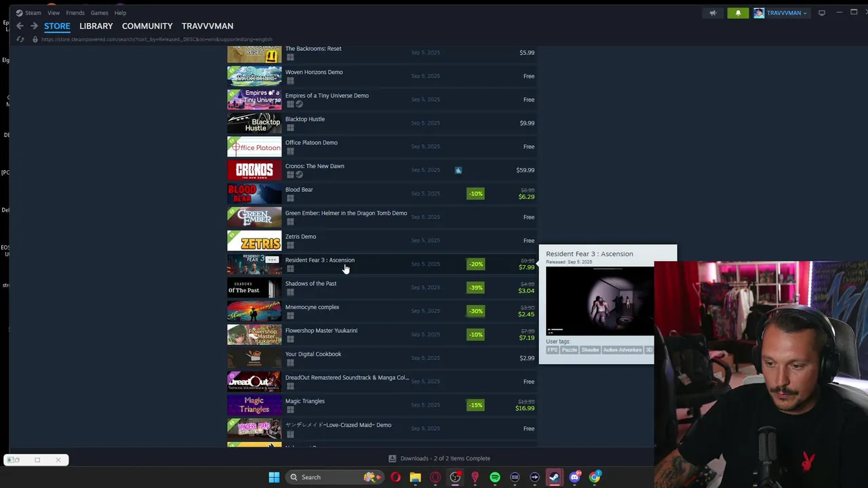868x488 pixels.
Task: Click the Blacktop Hustle $9.99 price
Action: pos(527,123)
